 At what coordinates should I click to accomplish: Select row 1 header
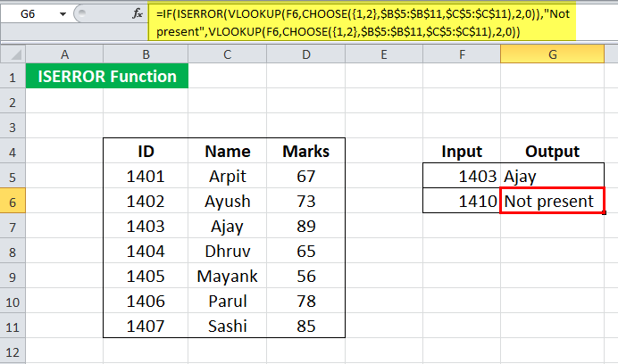point(13,77)
